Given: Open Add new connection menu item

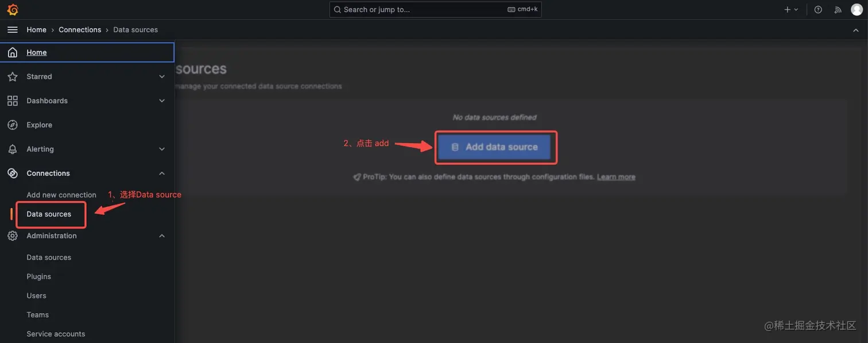Looking at the screenshot, I should point(61,195).
